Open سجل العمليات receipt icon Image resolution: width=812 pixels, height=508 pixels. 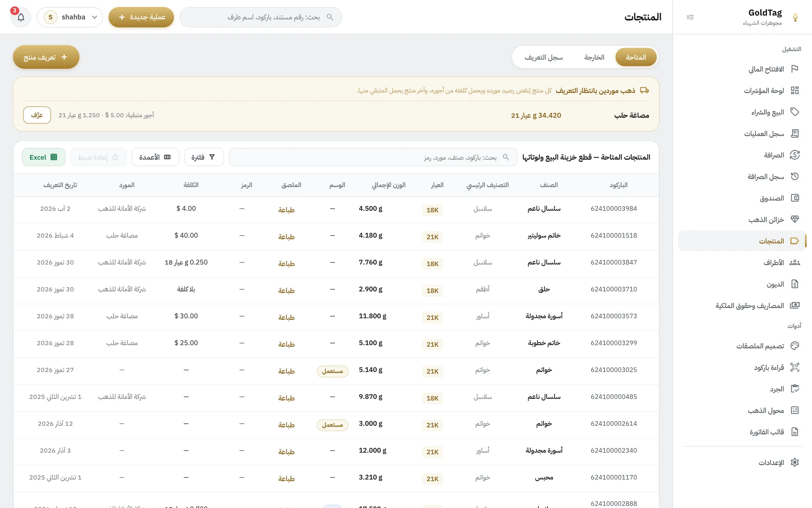[795, 133]
